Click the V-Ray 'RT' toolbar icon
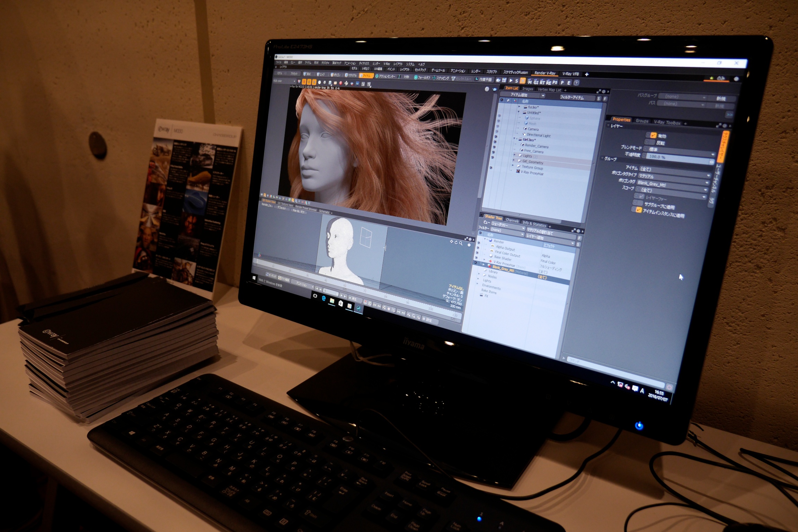798x532 pixels. pyautogui.click(x=542, y=82)
